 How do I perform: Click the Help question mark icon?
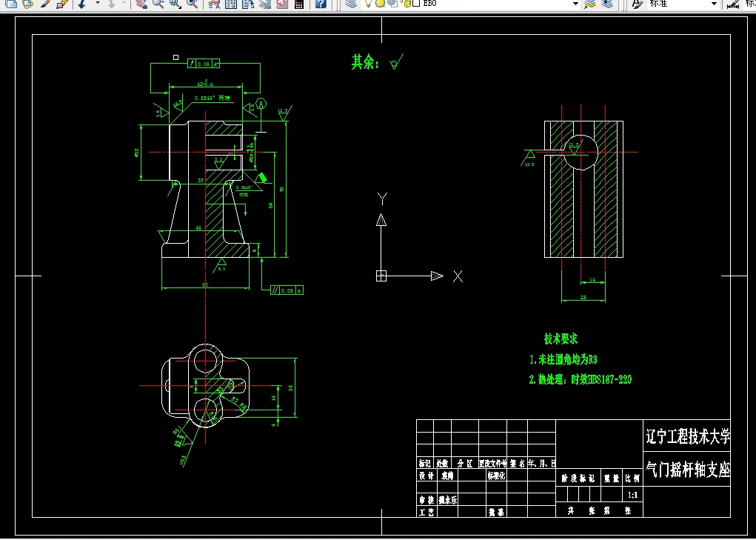click(321, 4)
